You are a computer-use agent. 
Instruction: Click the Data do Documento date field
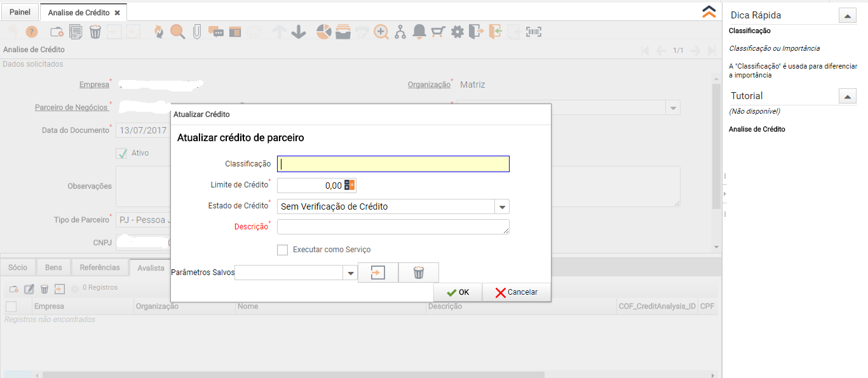click(142, 130)
